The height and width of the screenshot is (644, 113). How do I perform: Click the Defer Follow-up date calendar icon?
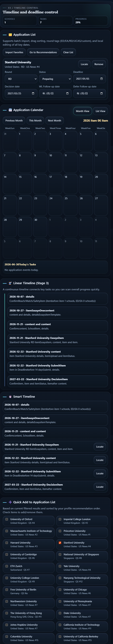tap(101, 93)
